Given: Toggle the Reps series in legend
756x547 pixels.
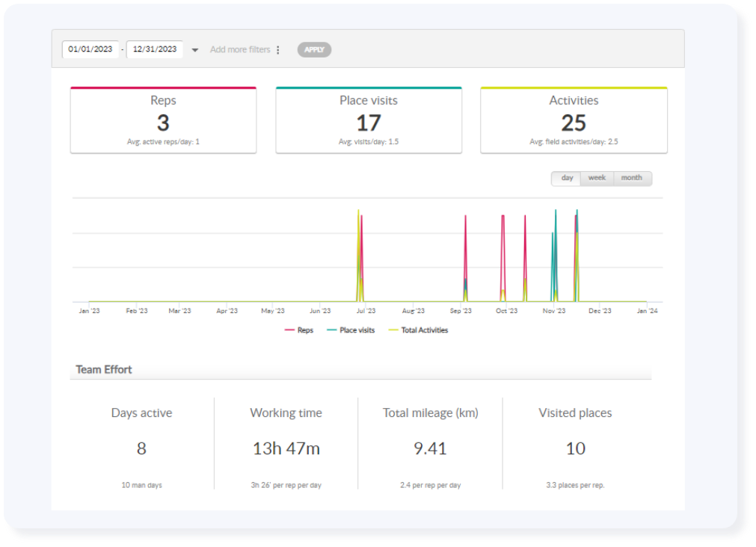Looking at the screenshot, I should pos(299,330).
